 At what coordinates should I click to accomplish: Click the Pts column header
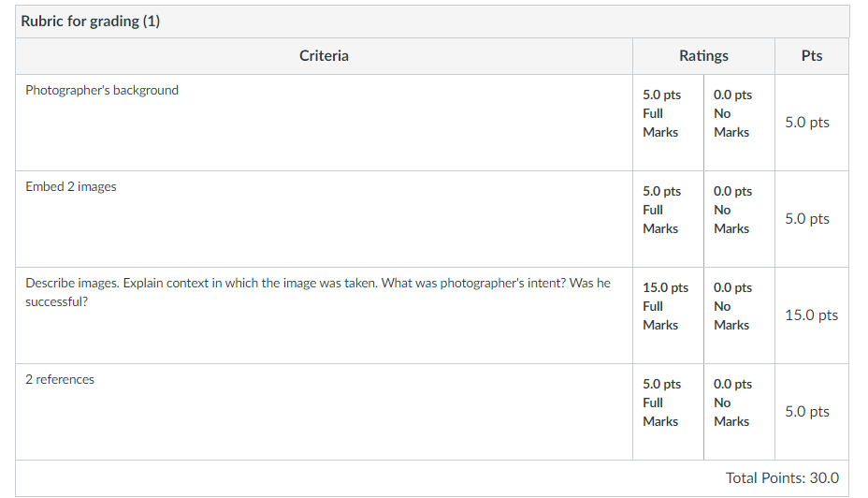tap(812, 56)
